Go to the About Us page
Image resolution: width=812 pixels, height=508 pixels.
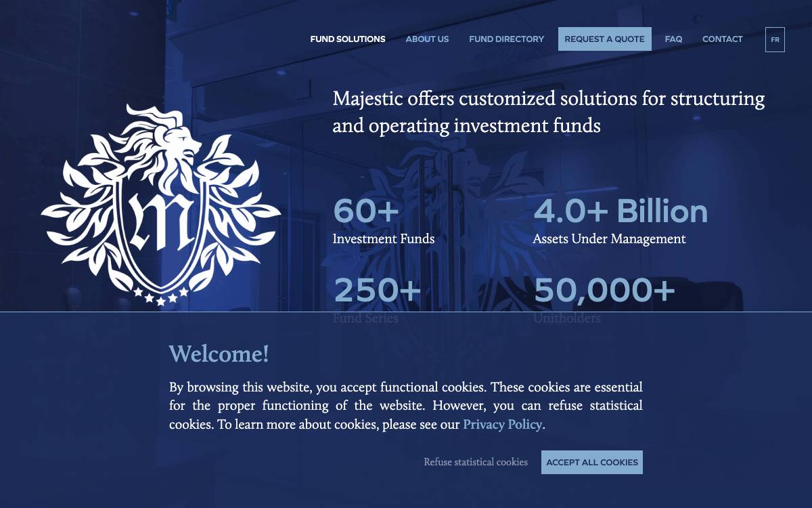(427, 39)
